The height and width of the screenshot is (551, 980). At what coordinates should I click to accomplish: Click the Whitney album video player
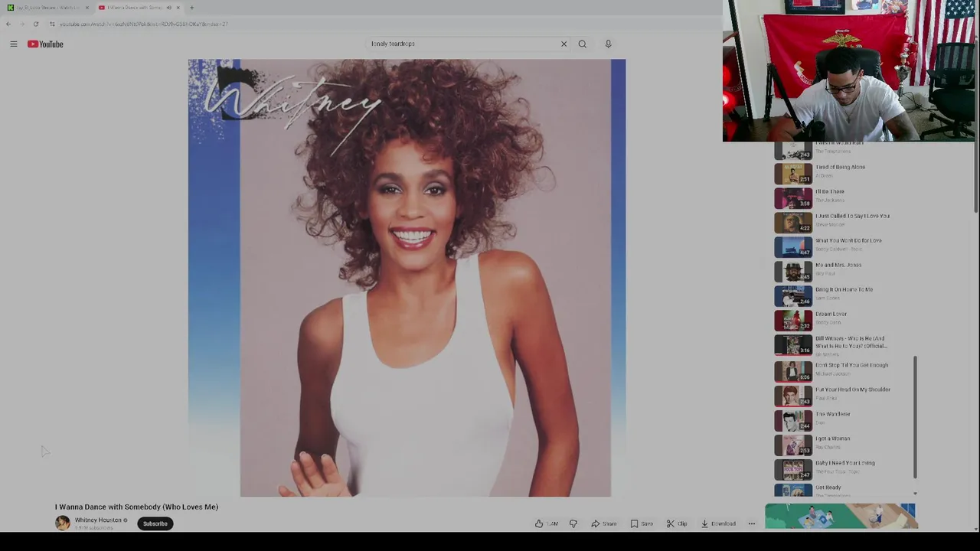pyautogui.click(x=407, y=278)
